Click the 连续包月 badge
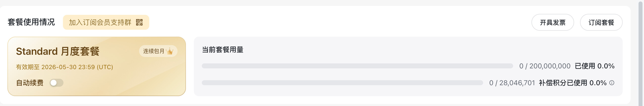Image resolution: width=644 pixels, height=106 pixels. (158, 51)
